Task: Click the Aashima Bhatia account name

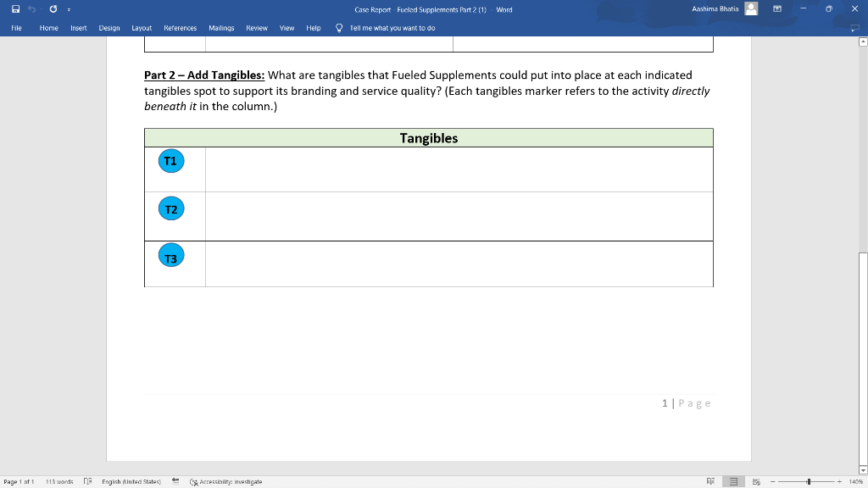Action: [x=715, y=8]
